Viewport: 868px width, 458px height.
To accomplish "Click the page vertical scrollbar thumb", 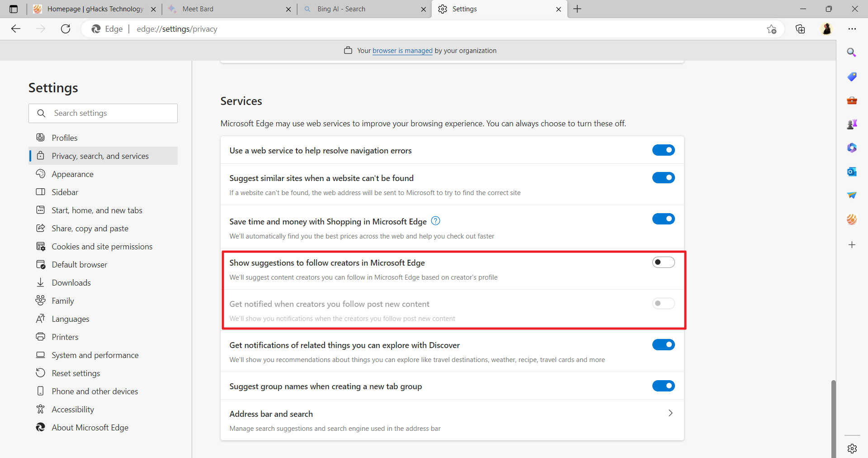I will pyautogui.click(x=833, y=419).
